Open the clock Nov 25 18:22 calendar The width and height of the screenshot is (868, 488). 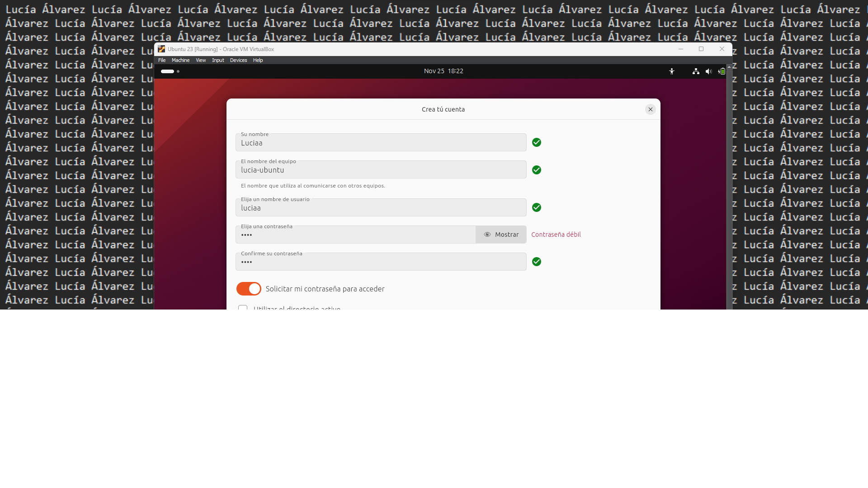(x=443, y=71)
